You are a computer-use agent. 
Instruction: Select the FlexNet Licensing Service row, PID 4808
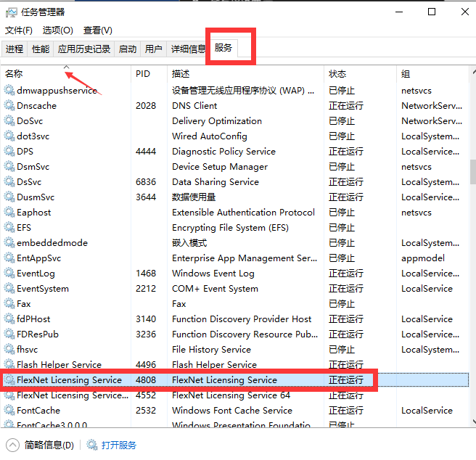(x=235, y=379)
